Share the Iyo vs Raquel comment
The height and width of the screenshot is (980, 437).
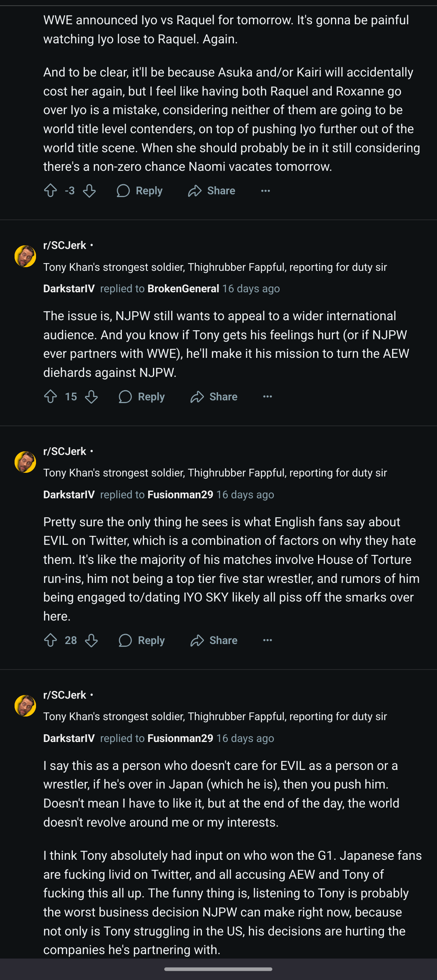(212, 191)
